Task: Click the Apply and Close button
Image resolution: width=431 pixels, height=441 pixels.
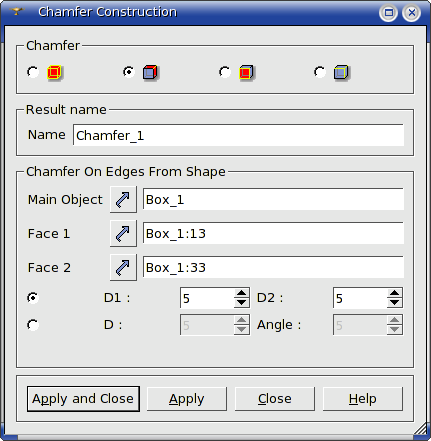Action: point(83,399)
